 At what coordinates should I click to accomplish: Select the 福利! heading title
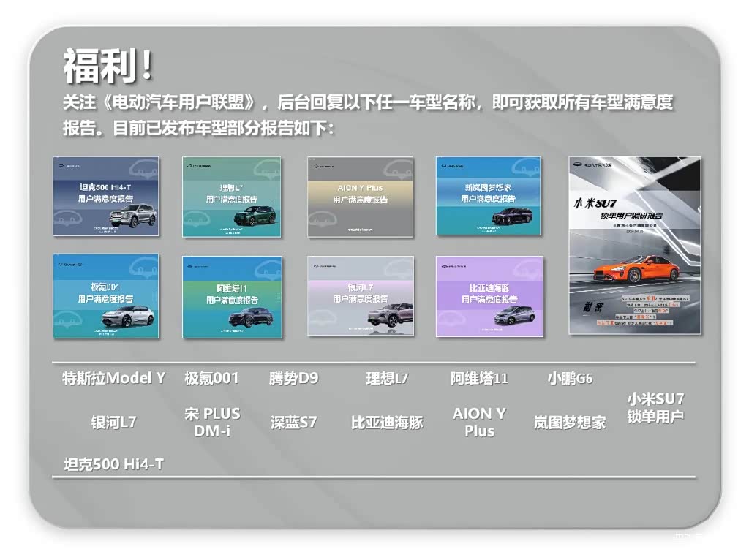[x=108, y=66]
